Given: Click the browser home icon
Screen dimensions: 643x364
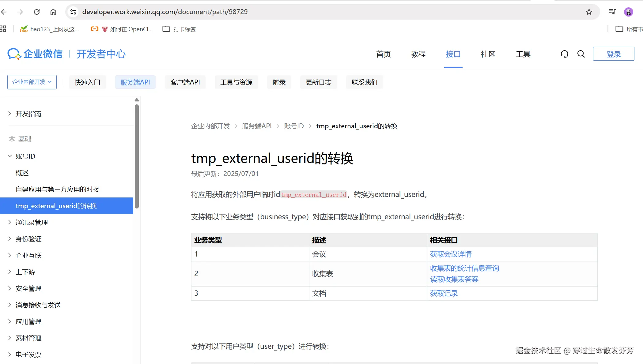Looking at the screenshot, I should [53, 12].
